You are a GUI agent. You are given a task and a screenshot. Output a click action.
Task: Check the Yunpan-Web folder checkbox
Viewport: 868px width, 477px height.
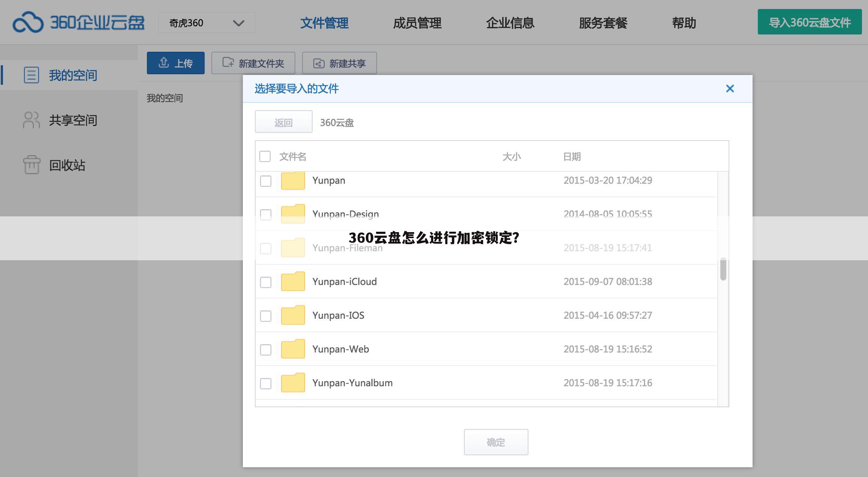coord(266,350)
